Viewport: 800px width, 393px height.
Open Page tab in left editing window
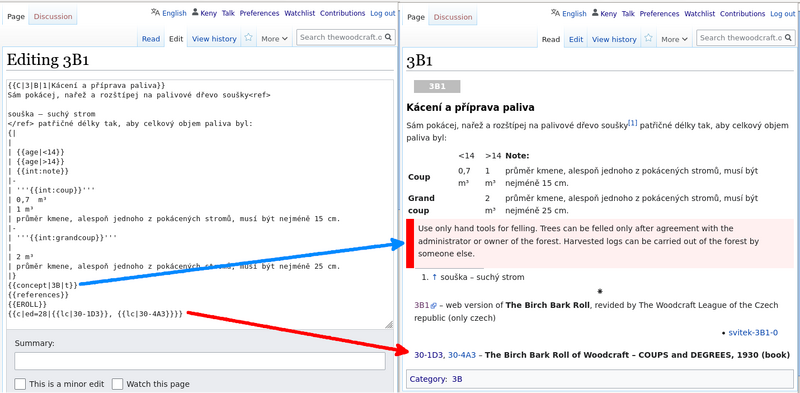click(16, 16)
